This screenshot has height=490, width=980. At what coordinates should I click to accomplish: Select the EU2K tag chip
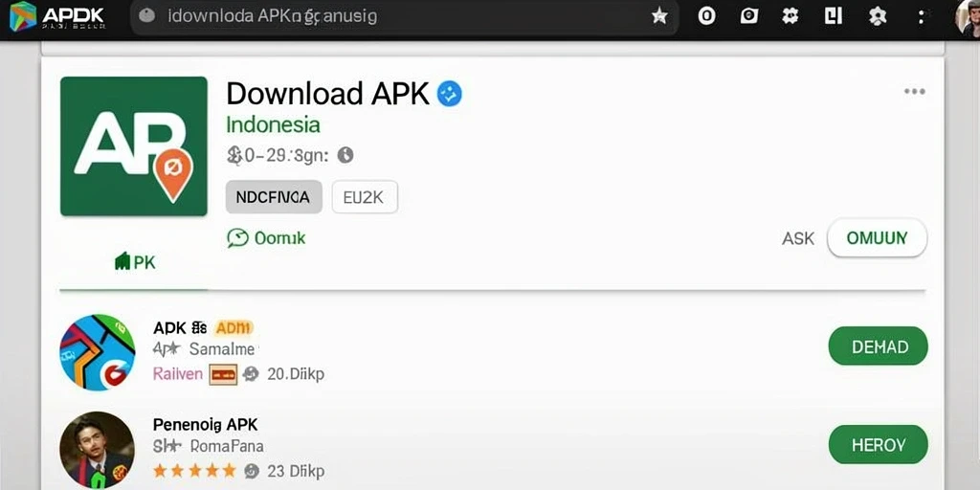[365, 197]
